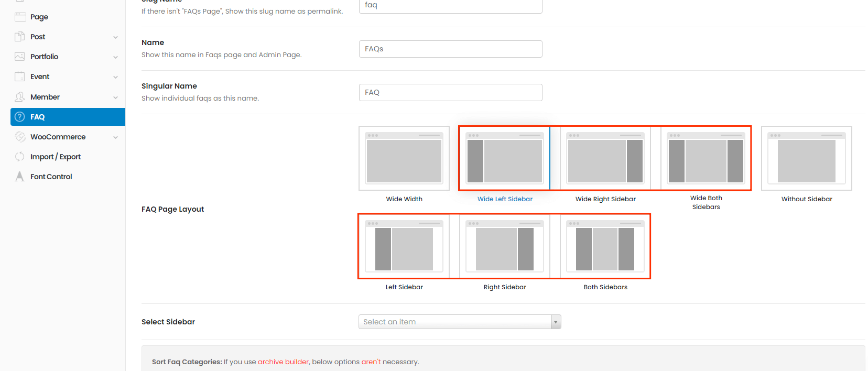This screenshot has height=371, width=868.
Task: Choose the Wide Right Sidebar layout
Action: tap(605, 158)
